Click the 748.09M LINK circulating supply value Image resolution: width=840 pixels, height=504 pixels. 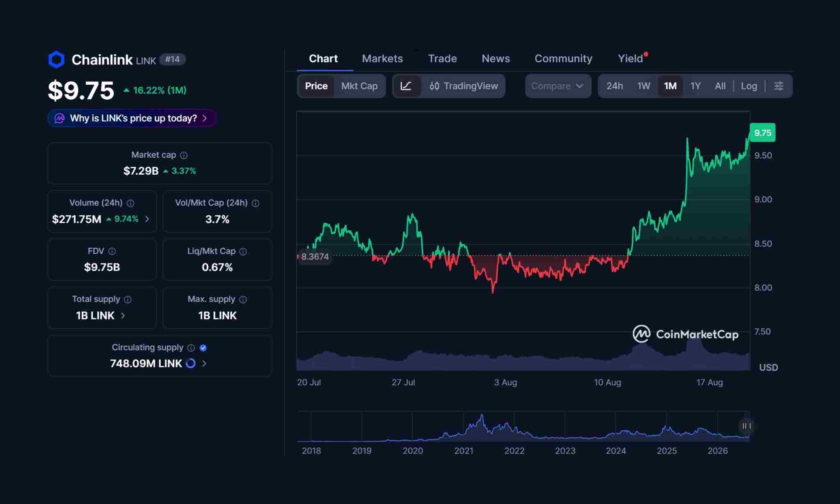[146, 363]
